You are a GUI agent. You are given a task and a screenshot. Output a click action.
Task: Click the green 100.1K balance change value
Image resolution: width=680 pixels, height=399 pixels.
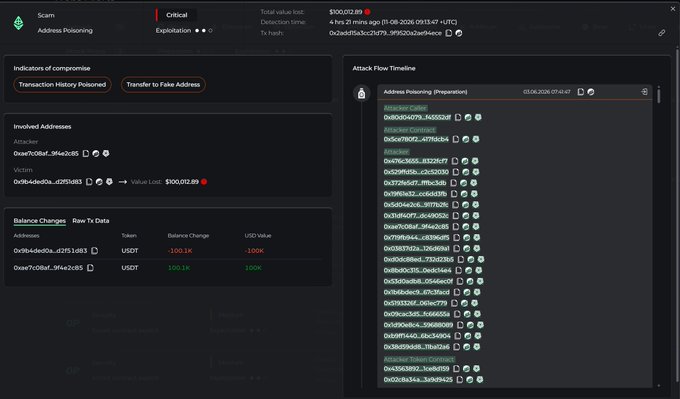point(179,268)
